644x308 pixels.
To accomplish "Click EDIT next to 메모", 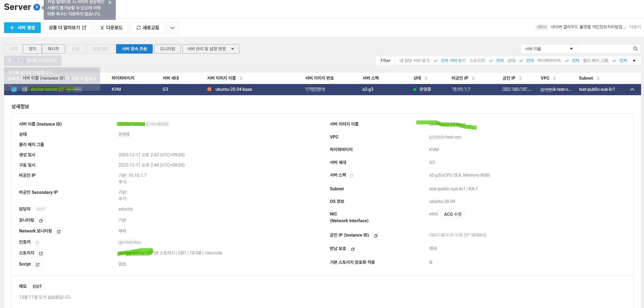I will pos(37,287).
